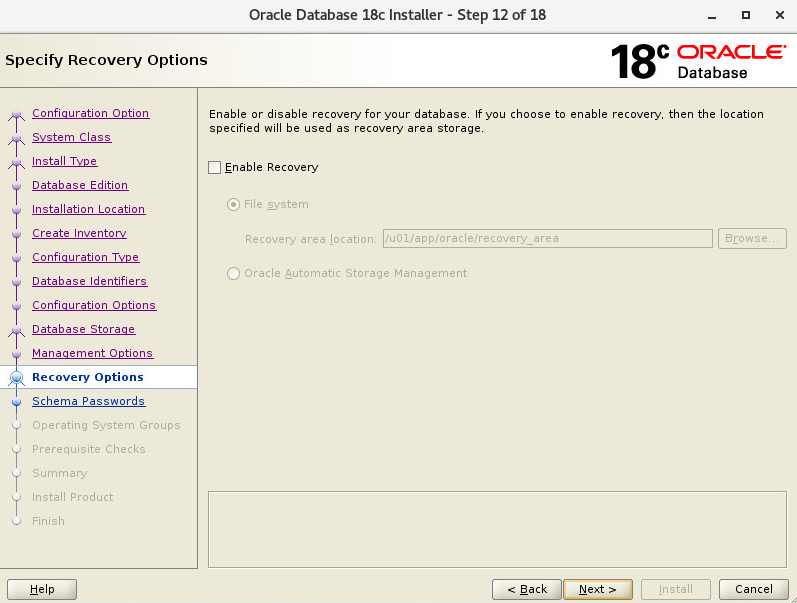The height and width of the screenshot is (603, 797).
Task: Click the Recovery area location field
Action: pos(547,238)
